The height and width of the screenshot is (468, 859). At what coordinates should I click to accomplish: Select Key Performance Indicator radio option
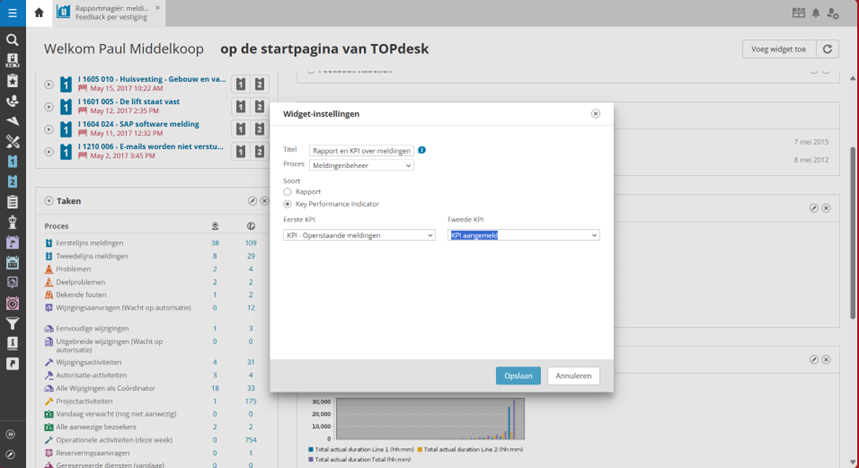pyautogui.click(x=288, y=204)
